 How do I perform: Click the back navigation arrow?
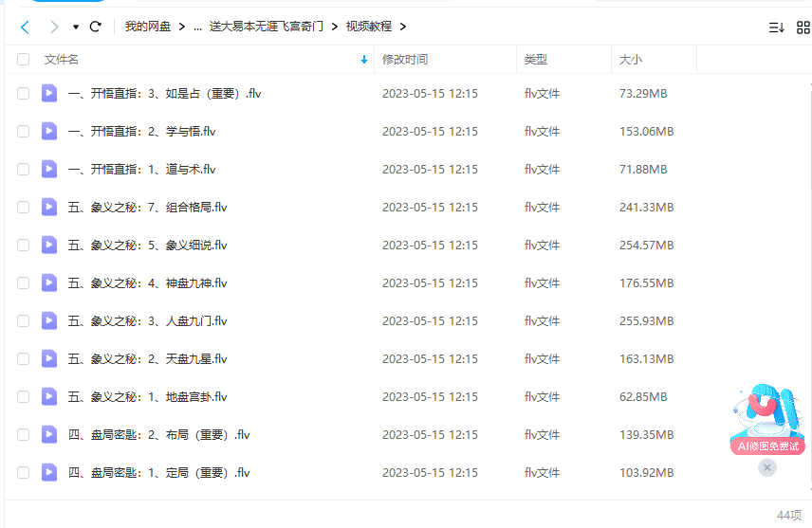(26, 27)
